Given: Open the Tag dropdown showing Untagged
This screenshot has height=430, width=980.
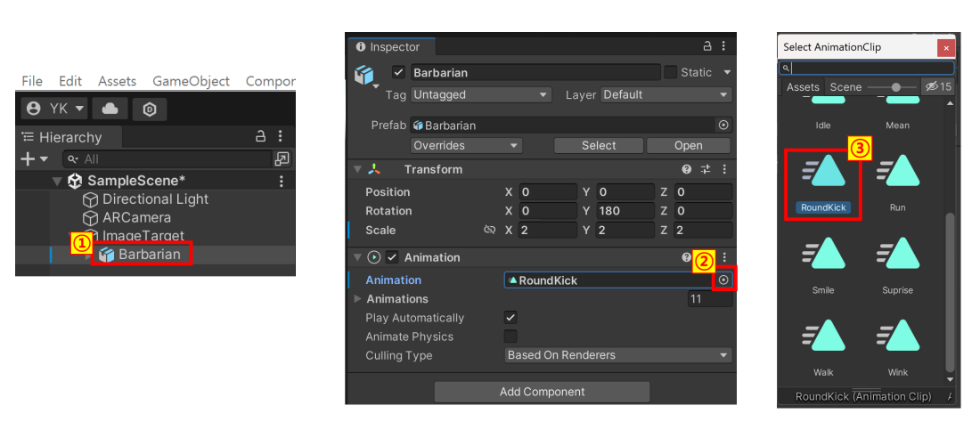Looking at the screenshot, I should click(x=481, y=95).
